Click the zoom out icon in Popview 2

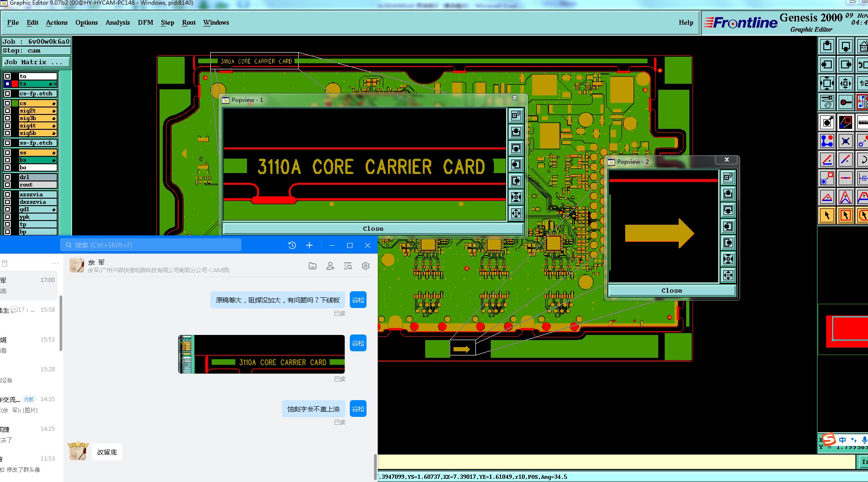[x=728, y=275]
